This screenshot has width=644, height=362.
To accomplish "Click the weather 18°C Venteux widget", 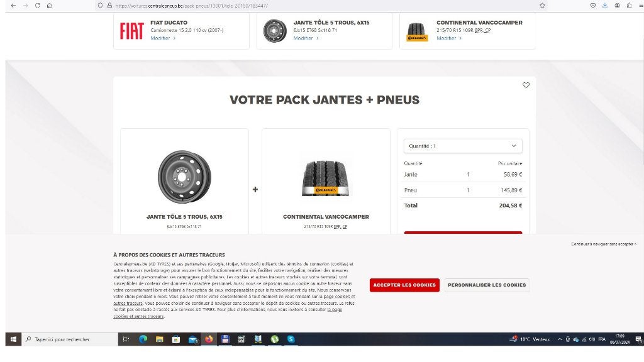I will pos(530,339).
